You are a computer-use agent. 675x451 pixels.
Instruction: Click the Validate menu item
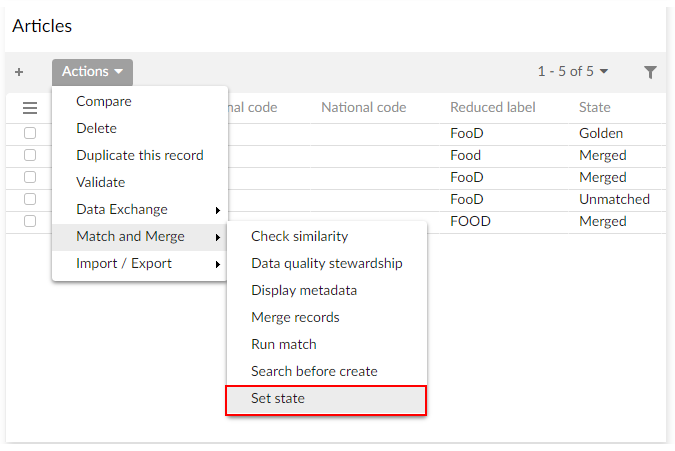click(x=101, y=183)
